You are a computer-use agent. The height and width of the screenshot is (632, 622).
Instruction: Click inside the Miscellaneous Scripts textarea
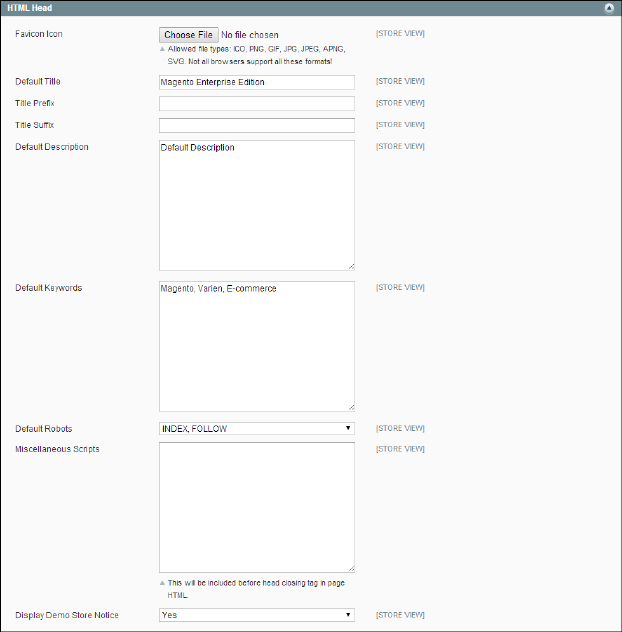[x=256, y=507]
